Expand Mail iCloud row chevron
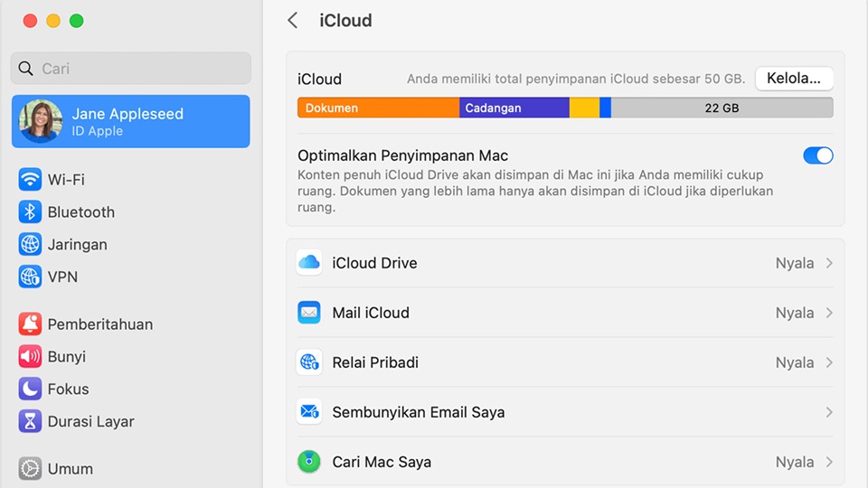Image resolution: width=868 pixels, height=488 pixels. 829,313
